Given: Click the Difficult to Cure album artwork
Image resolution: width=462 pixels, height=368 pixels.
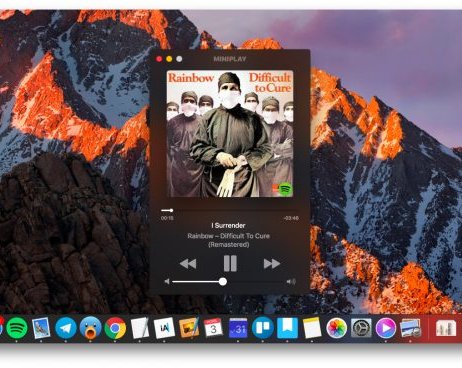Looking at the screenshot, I should point(230,133).
